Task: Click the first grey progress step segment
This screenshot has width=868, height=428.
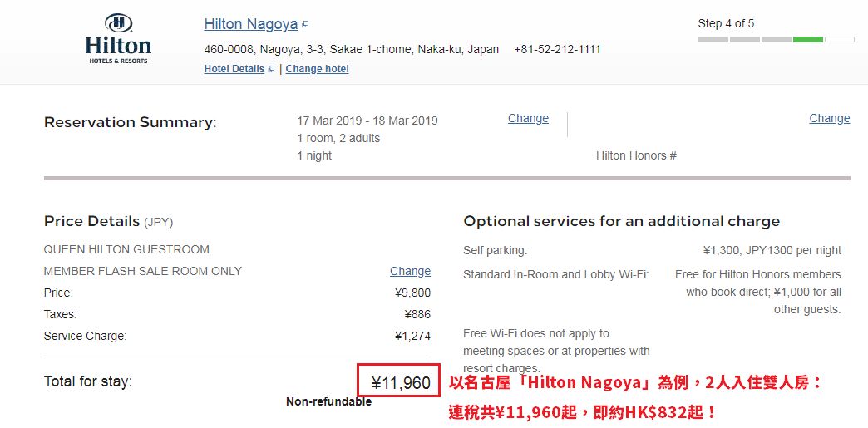Action: 713,39
